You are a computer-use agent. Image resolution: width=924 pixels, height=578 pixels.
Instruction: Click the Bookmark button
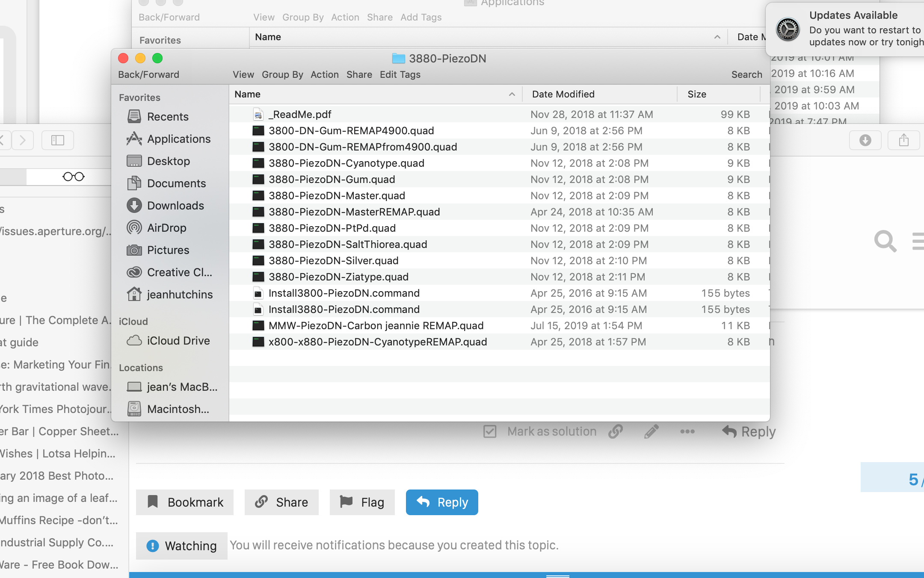click(x=185, y=502)
